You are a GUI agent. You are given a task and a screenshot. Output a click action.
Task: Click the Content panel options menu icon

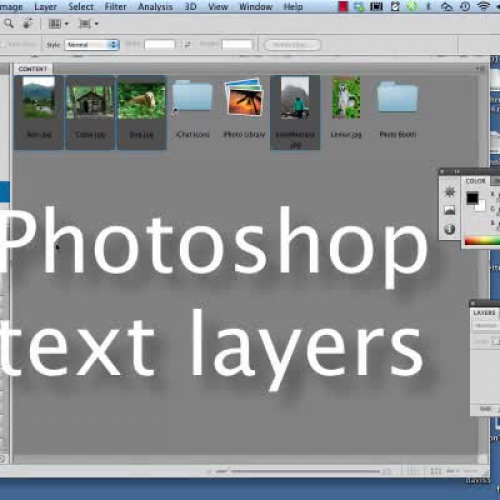pos(480,69)
